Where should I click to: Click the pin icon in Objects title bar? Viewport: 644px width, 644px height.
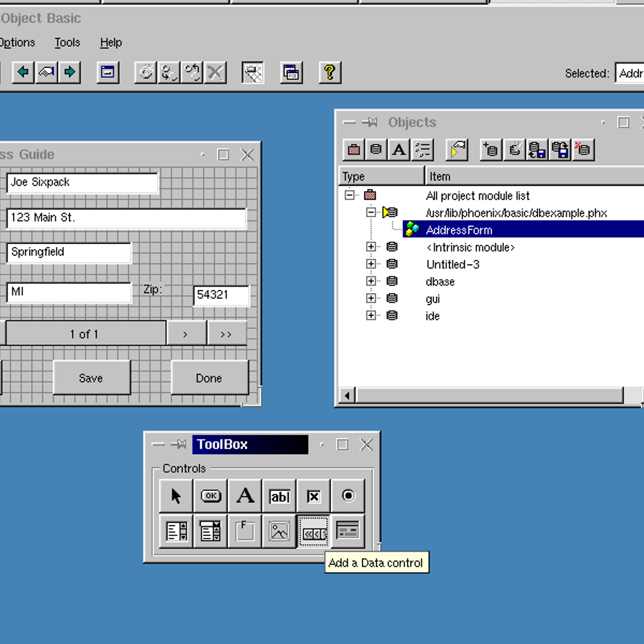point(370,122)
